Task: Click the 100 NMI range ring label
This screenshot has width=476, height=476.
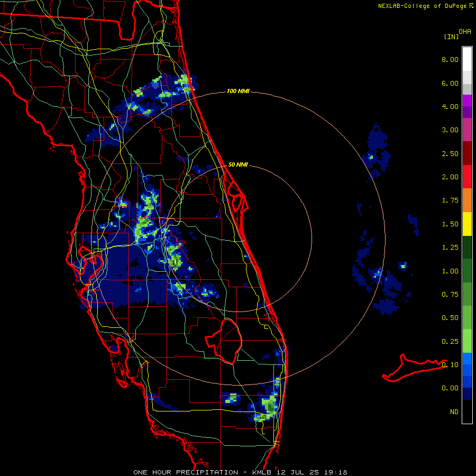Action: (x=238, y=91)
